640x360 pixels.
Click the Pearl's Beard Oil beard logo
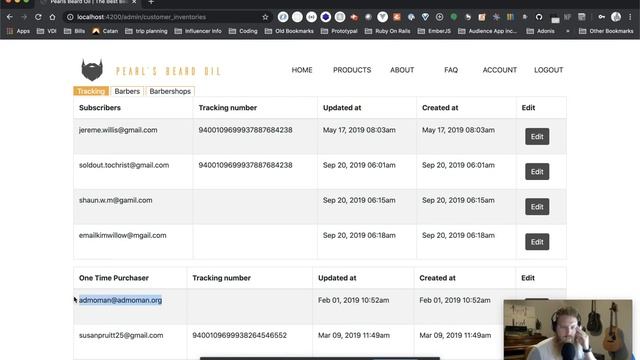pyautogui.click(x=92, y=69)
